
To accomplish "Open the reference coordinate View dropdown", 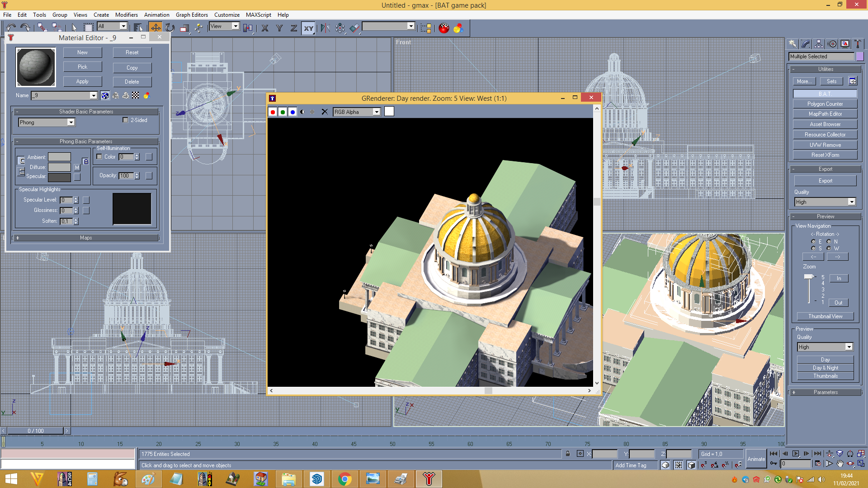I will point(224,26).
